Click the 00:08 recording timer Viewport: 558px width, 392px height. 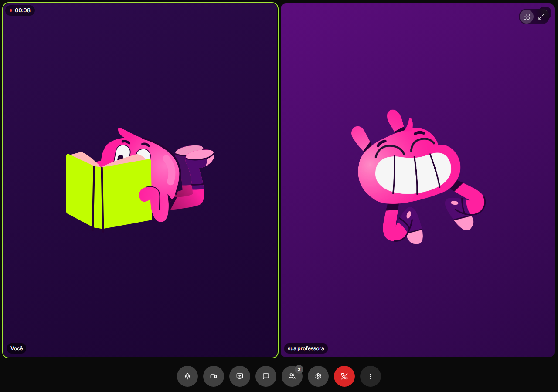click(23, 10)
